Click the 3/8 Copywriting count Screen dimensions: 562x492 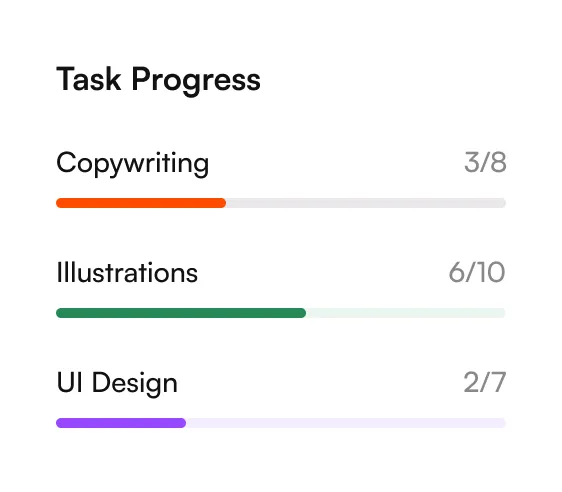coord(485,162)
